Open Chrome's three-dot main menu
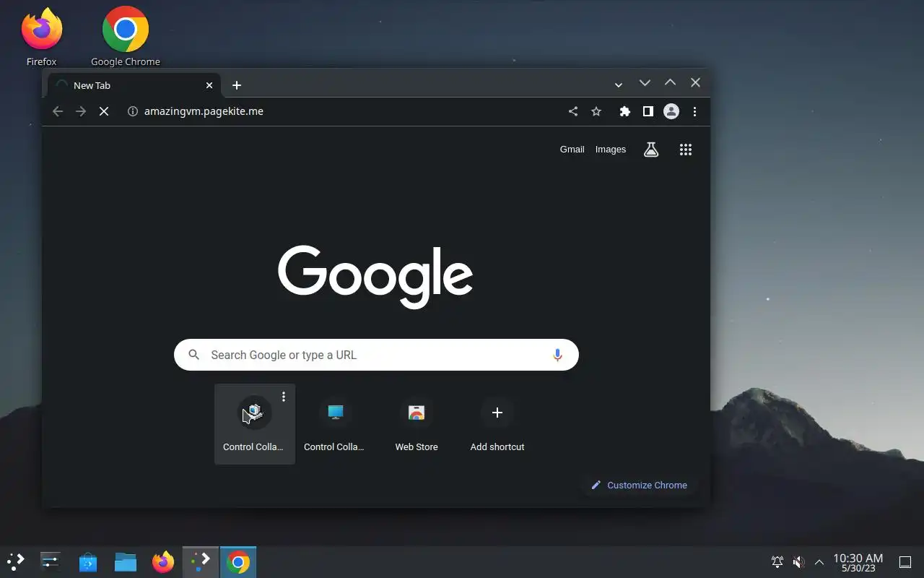The image size is (924, 578). 694,111
